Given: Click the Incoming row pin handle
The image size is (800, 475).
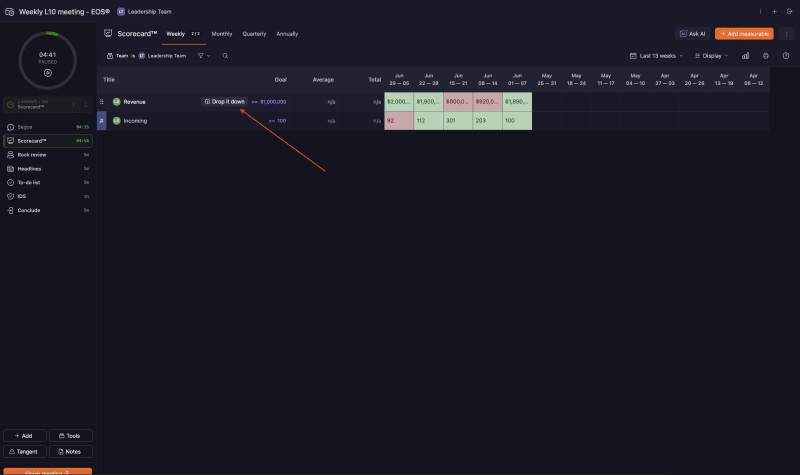Looking at the screenshot, I should point(102,120).
